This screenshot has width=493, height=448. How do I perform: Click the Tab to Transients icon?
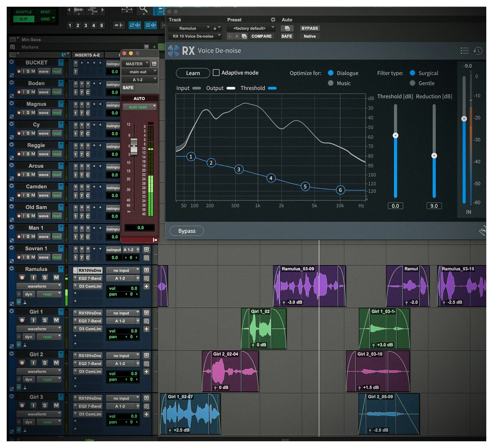tap(119, 25)
